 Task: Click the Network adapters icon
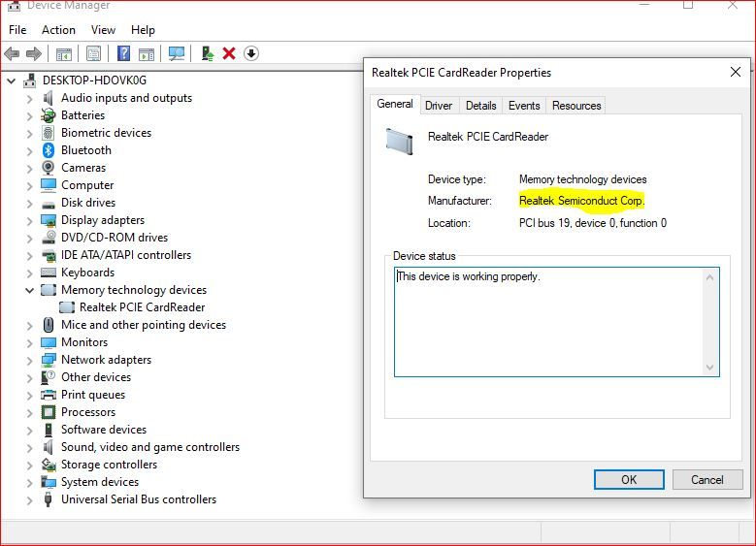[x=49, y=360]
